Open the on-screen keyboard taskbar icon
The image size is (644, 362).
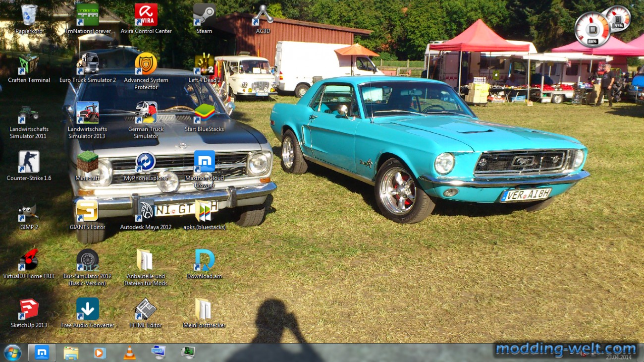[158, 352]
